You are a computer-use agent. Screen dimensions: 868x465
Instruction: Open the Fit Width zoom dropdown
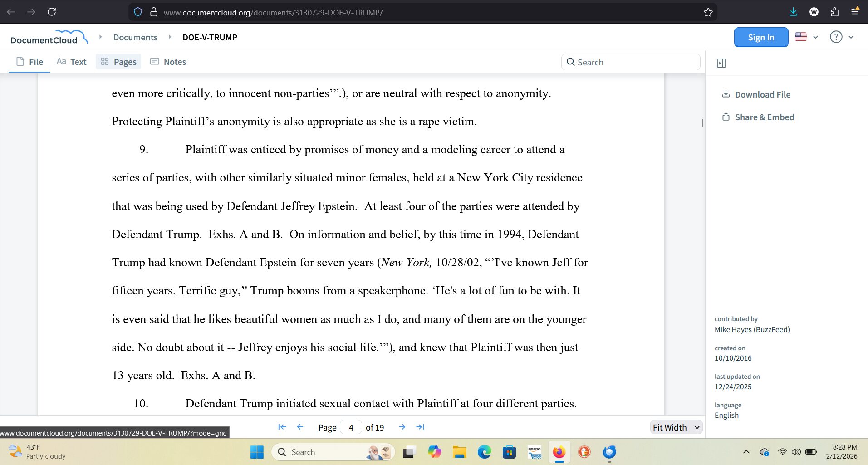(676, 427)
